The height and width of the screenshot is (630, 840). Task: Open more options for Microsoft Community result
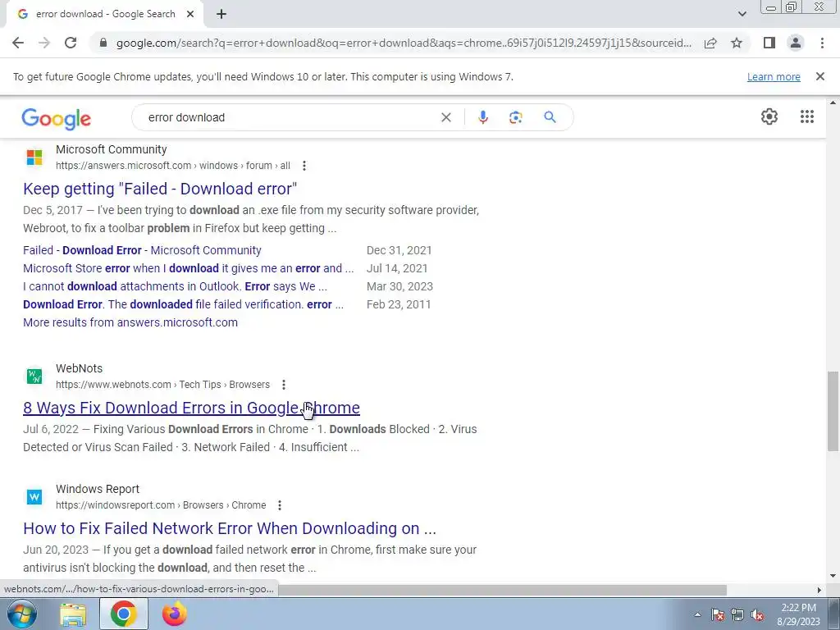(304, 166)
